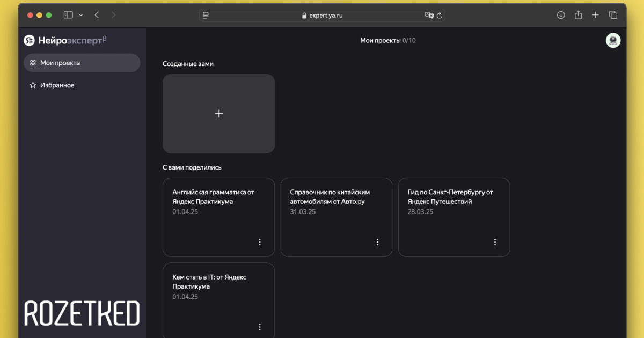Open three-dot menu on Английская грамматика card
The width and height of the screenshot is (644, 338).
point(260,242)
